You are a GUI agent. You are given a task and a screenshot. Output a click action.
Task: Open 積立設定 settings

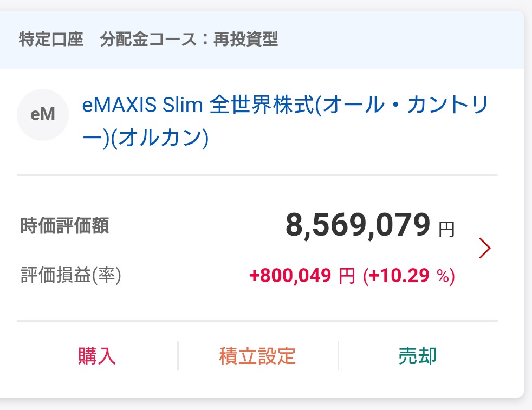257,356
